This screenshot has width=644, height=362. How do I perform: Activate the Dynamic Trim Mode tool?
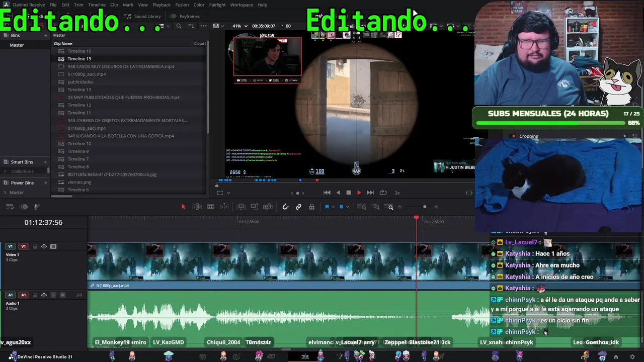[x=224, y=207]
